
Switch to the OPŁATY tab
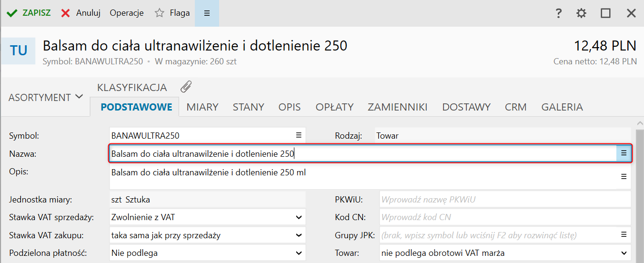click(x=334, y=107)
